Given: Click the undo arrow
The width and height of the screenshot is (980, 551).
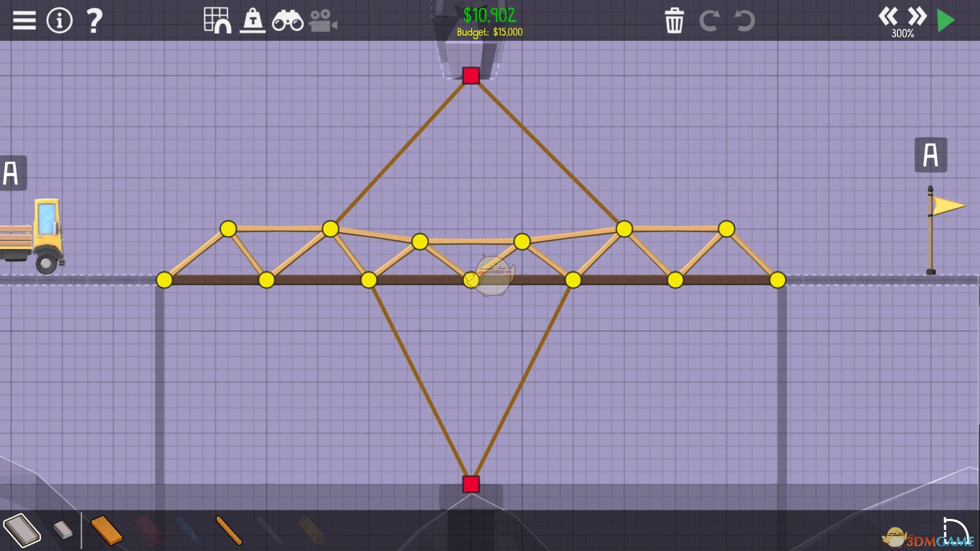Looking at the screenshot, I should 744,21.
